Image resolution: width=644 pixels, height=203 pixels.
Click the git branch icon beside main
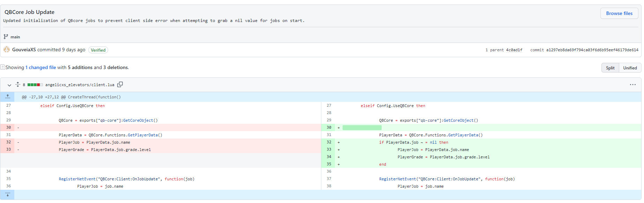6,37
